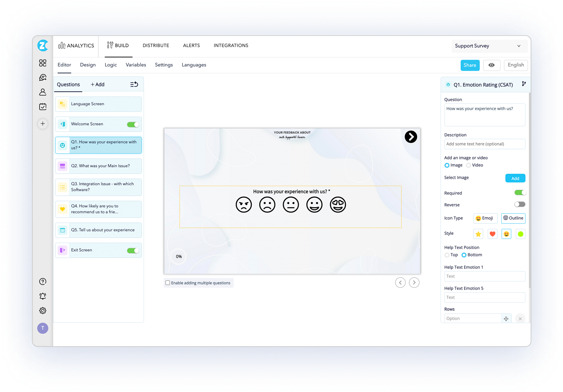Screen dimensions: 563x392
Task: Switch to the Design tab
Action: tap(88, 65)
